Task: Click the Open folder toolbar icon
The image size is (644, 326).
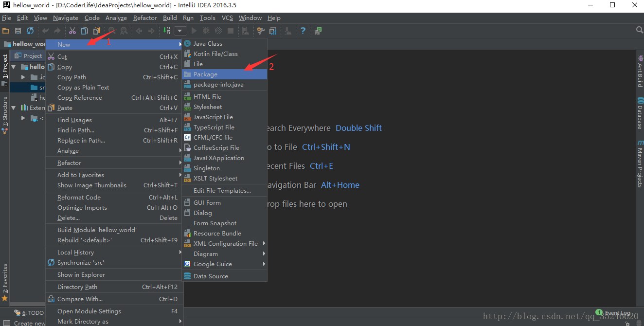Action: point(6,31)
